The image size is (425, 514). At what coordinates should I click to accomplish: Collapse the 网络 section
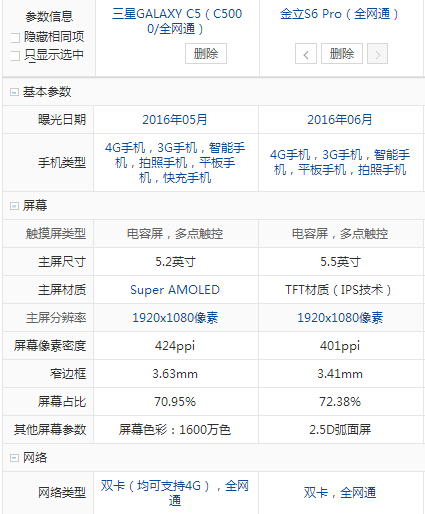14,458
